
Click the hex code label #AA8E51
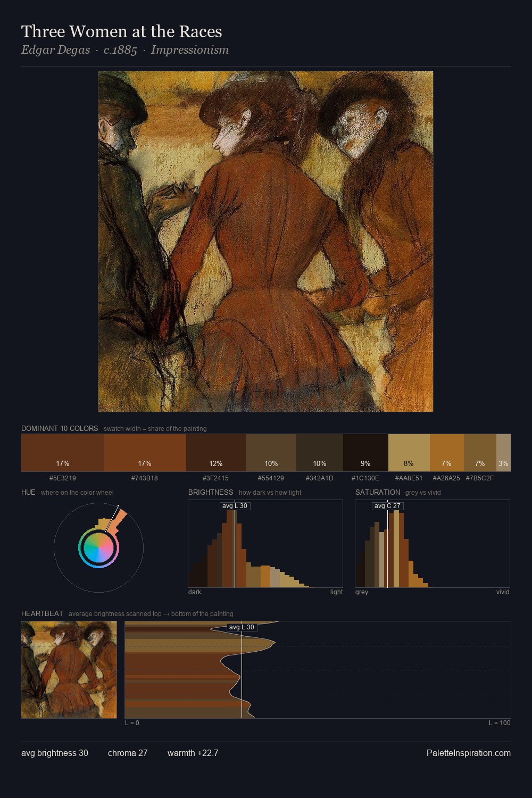pyautogui.click(x=409, y=478)
